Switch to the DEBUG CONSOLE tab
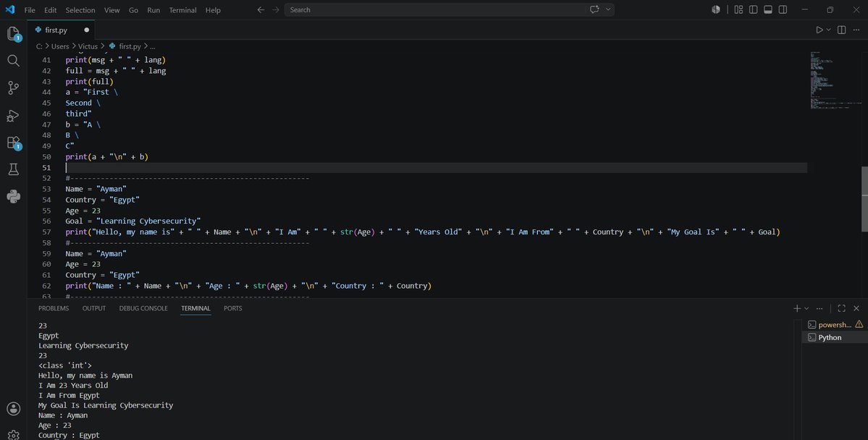This screenshot has width=868, height=440. [143, 308]
